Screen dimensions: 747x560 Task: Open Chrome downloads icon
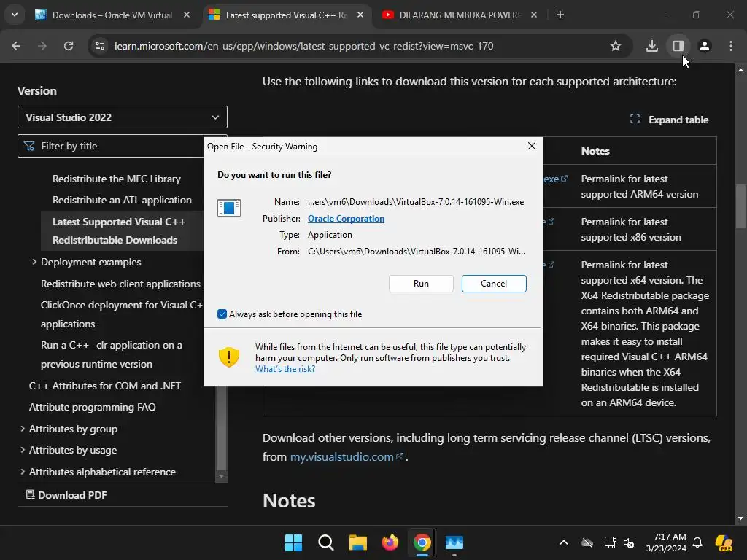[x=651, y=46]
